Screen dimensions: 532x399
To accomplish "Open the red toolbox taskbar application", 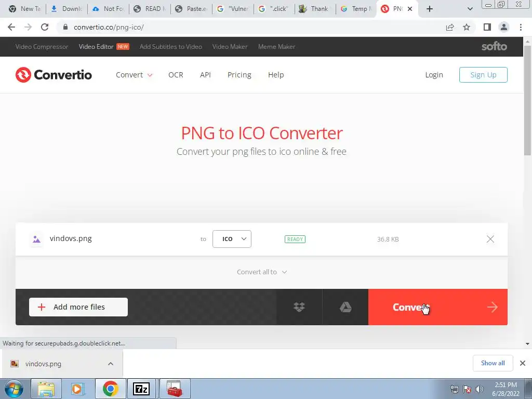I will pyautogui.click(x=175, y=389).
